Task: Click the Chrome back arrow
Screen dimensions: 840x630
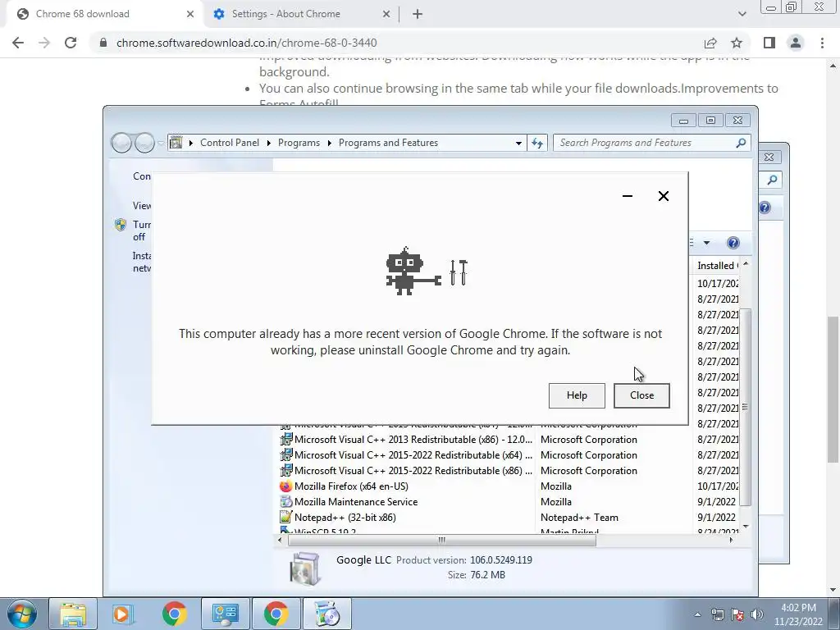Action: coord(18,43)
